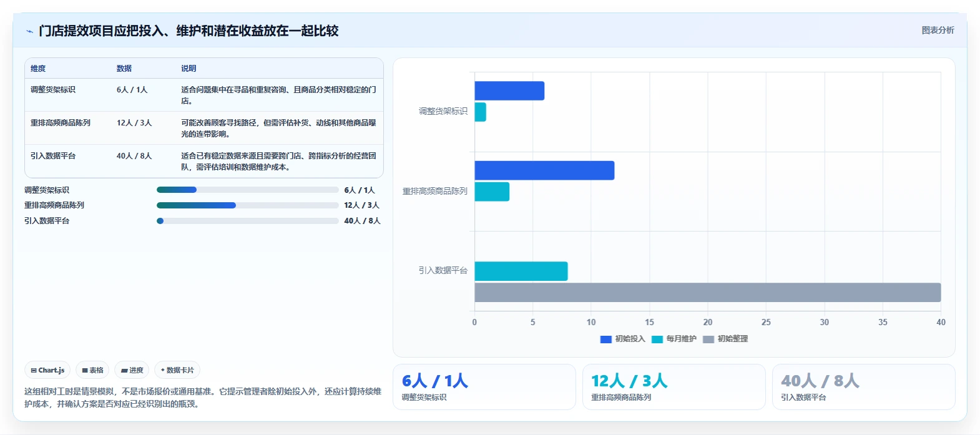Viewport: 980px width, 435px height.
Task: Click the 重排高频商品陈列 progress bar
Action: (247, 205)
